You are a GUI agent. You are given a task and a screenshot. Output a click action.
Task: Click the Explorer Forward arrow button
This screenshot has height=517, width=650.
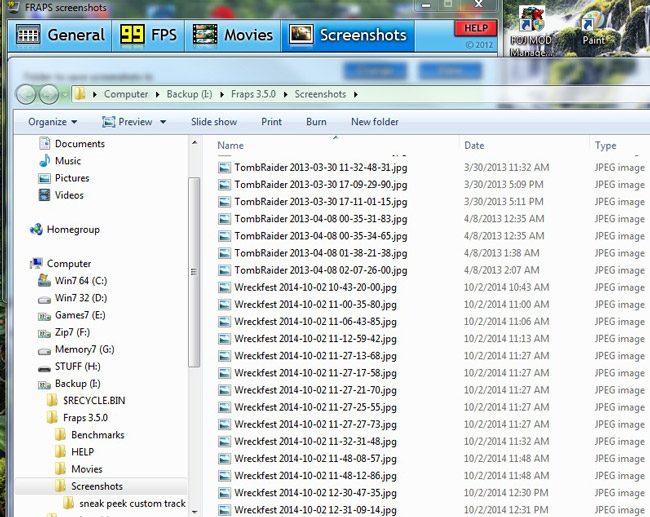pyautogui.click(x=49, y=95)
